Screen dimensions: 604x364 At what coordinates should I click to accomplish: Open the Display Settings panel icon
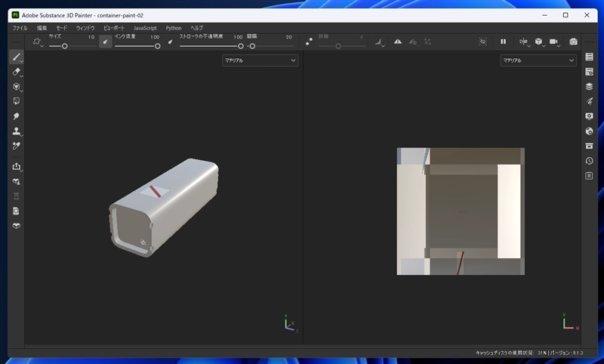[589, 116]
